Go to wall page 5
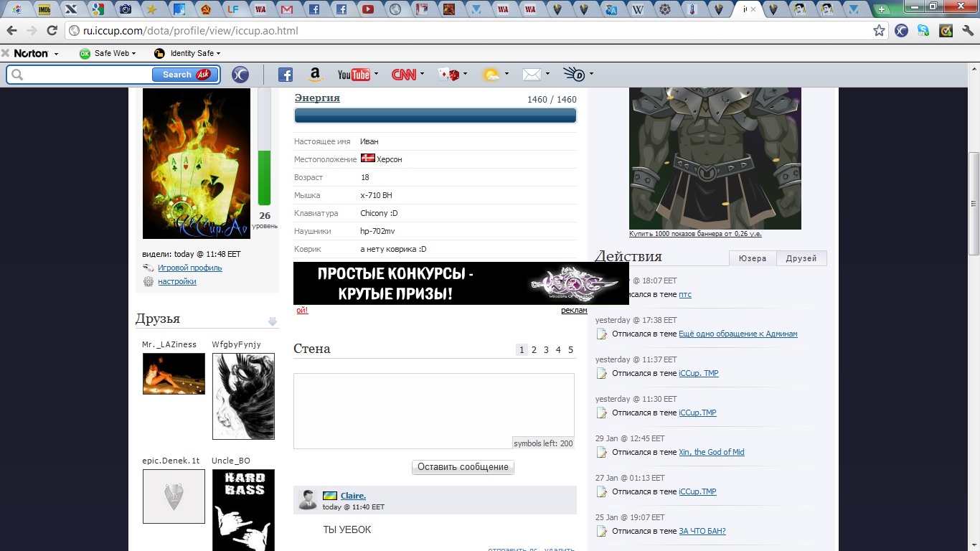This screenshot has width=980, height=551. point(571,350)
